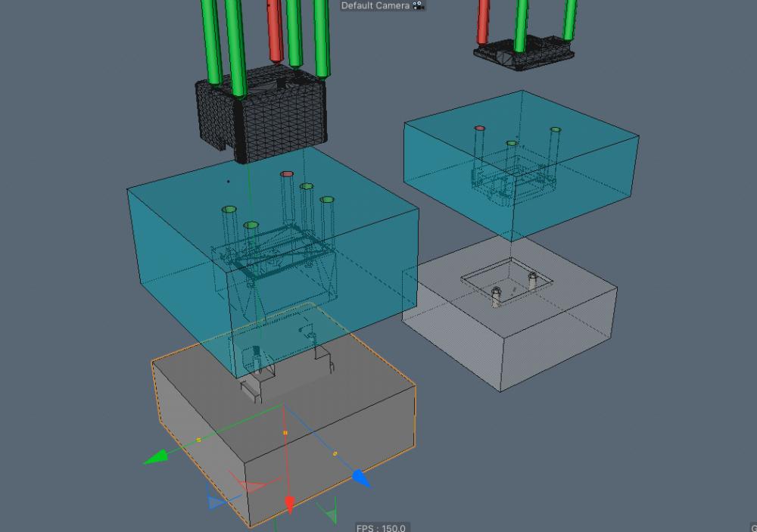Select the red pin above large black mesh
The height and width of the screenshot is (532, 757).
click(274, 30)
